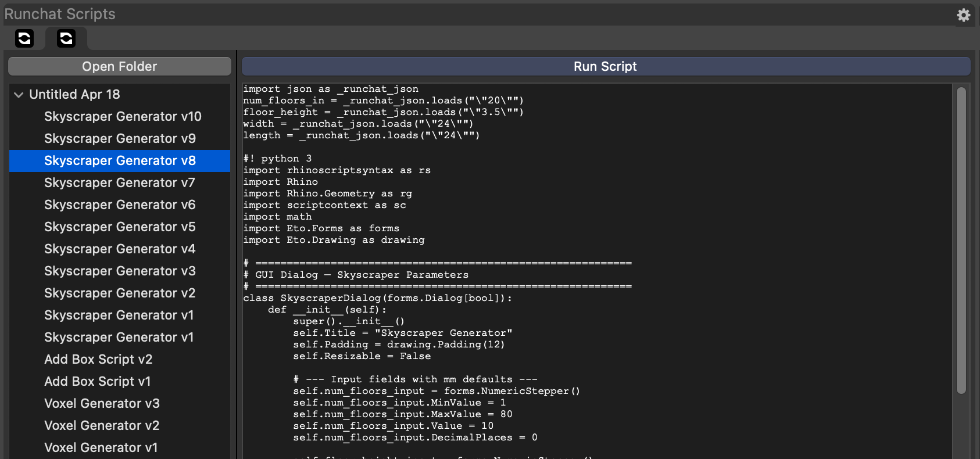Open Skyscraper Generator v9 script
Viewport: 980px width, 459px height.
coord(120,138)
